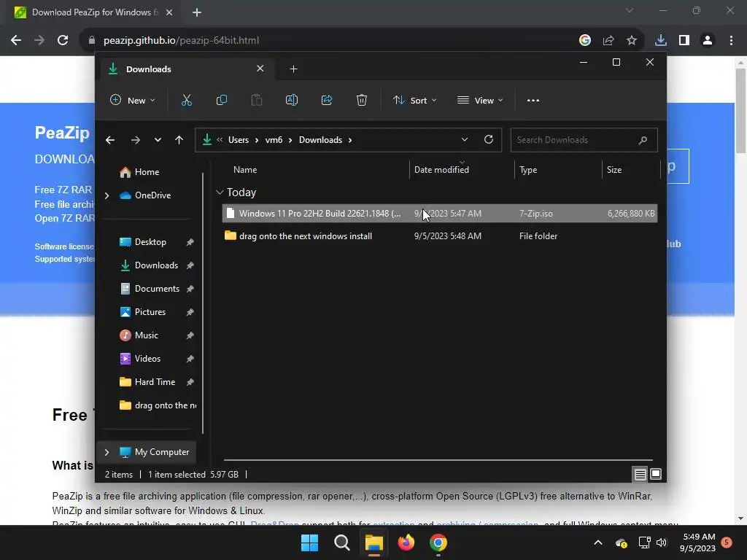Open Music in the navigation pane
Image resolution: width=747 pixels, height=560 pixels.
pyautogui.click(x=146, y=335)
